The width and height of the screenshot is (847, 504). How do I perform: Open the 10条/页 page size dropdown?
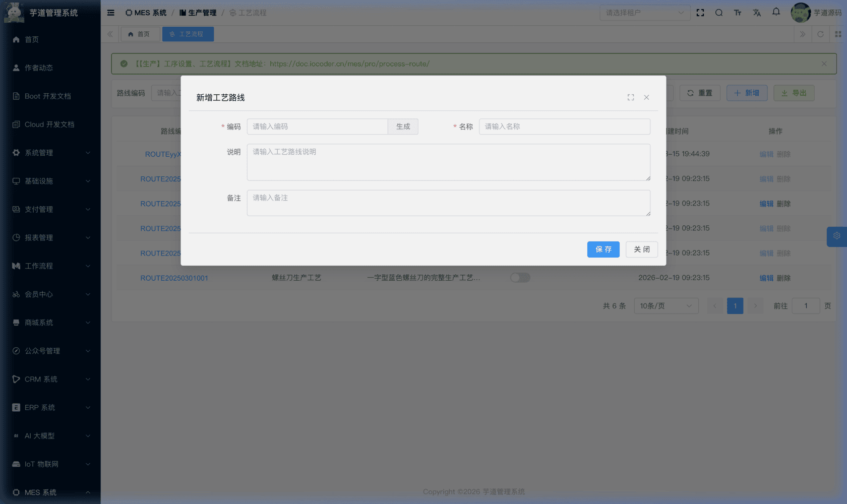point(666,305)
